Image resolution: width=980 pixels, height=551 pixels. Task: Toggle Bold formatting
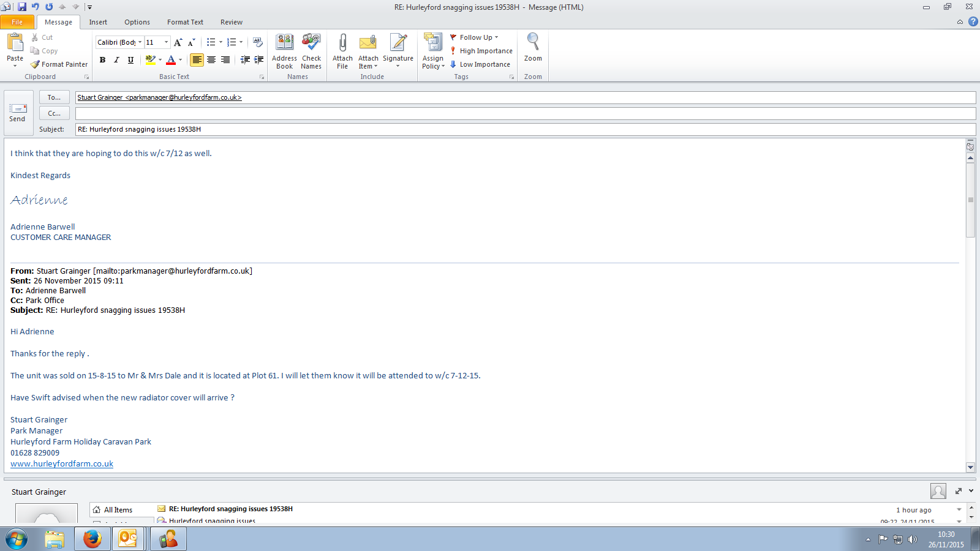click(x=102, y=60)
